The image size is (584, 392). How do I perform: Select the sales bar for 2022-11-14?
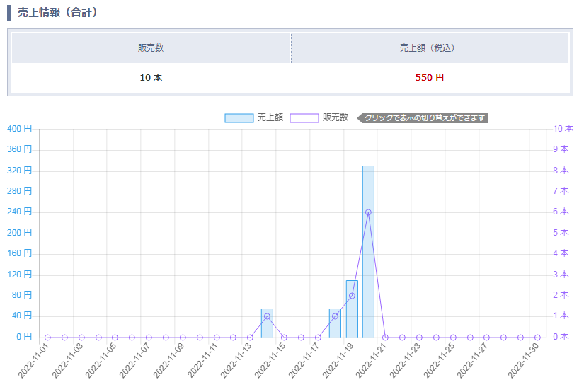267,323
